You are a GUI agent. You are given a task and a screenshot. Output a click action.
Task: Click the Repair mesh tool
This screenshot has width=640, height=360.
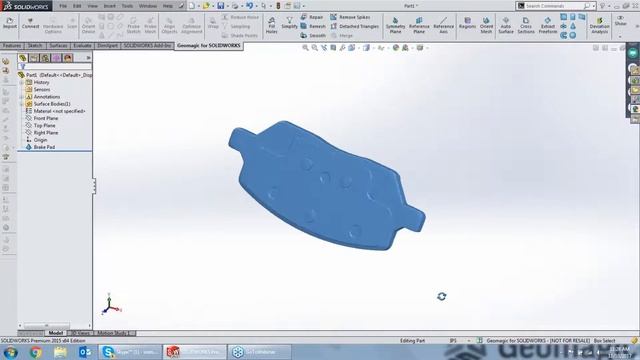pyautogui.click(x=312, y=17)
